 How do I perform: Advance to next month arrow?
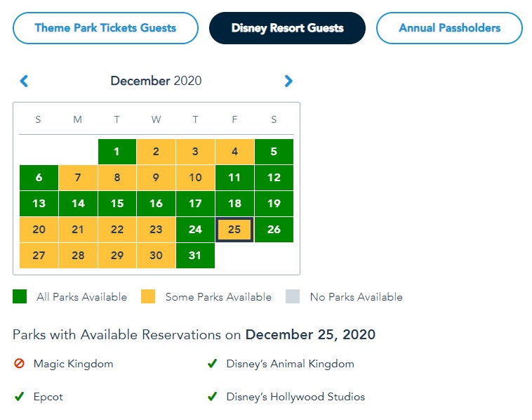pos(288,81)
